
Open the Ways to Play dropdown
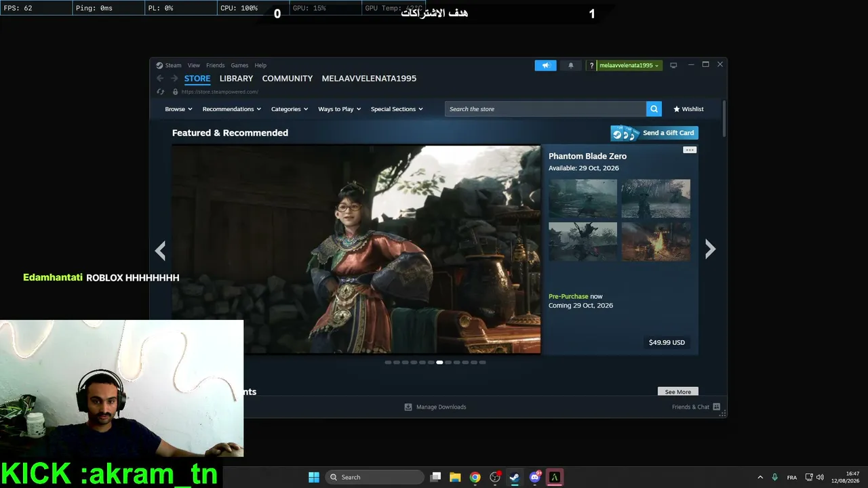point(340,109)
